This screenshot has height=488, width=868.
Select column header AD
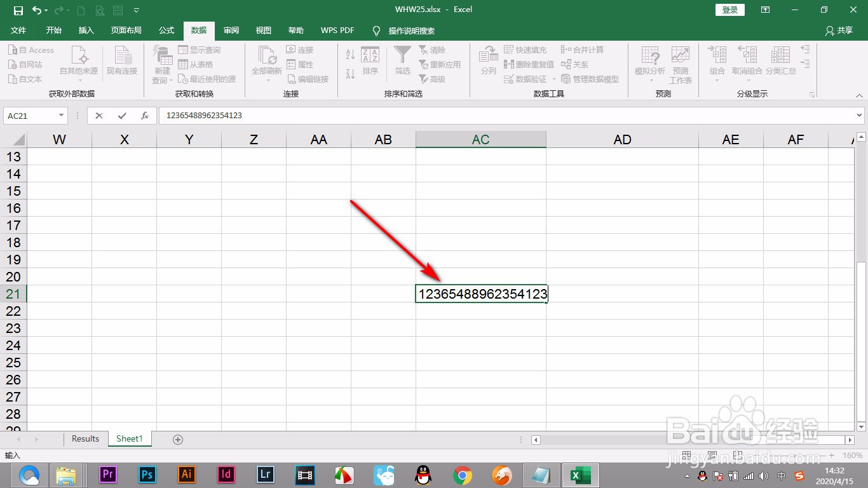622,140
